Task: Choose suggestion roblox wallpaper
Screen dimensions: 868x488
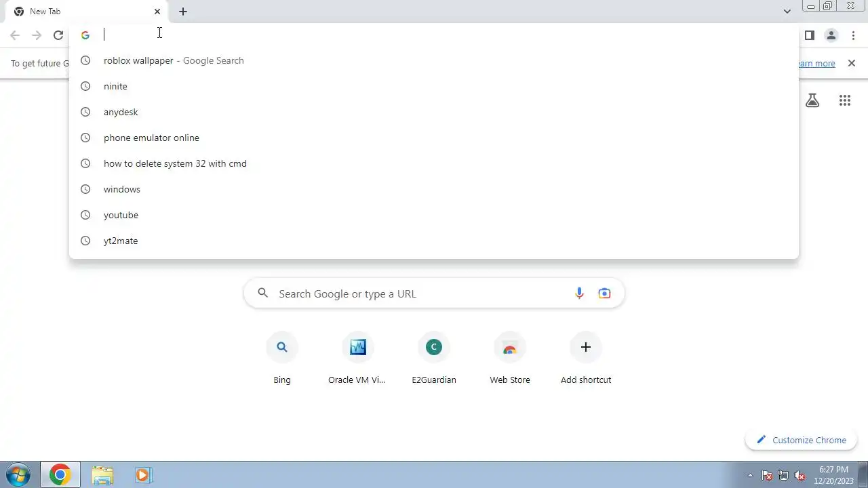Action: pos(434,60)
